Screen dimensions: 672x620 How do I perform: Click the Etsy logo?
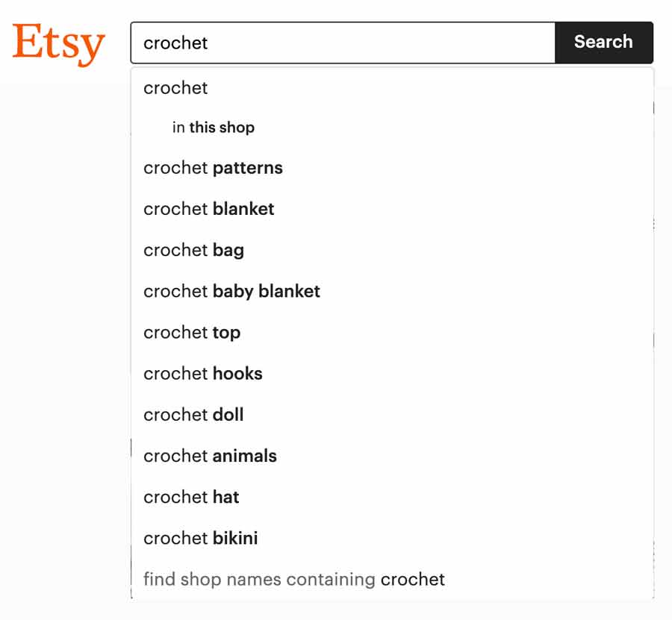click(x=59, y=44)
